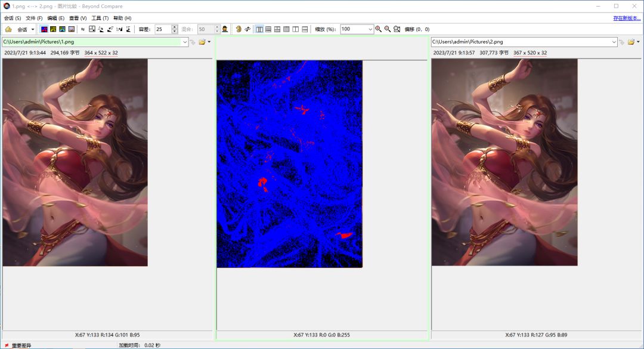Click the auto-fit square icon after ≈
The width and height of the screenshot is (644, 349).
coord(92,29)
